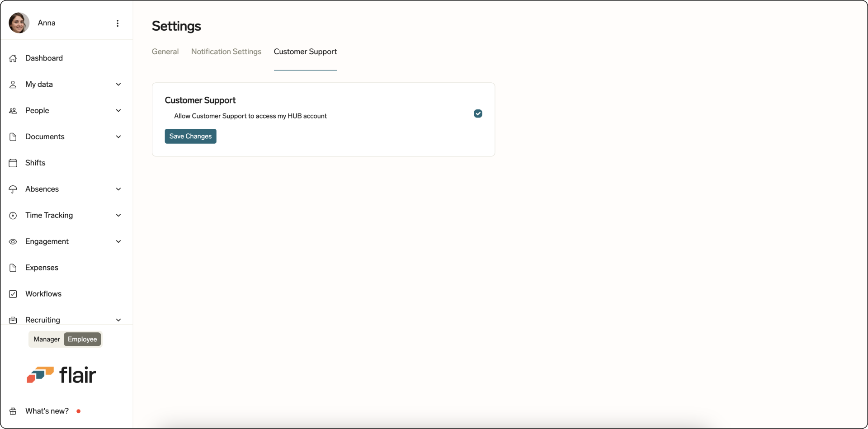The width and height of the screenshot is (868, 429).
Task: Click the Engagement eye icon
Action: (13, 241)
